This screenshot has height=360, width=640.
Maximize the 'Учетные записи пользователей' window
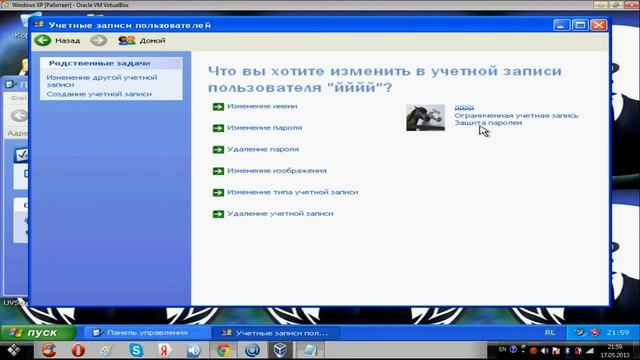pyautogui.click(x=580, y=25)
